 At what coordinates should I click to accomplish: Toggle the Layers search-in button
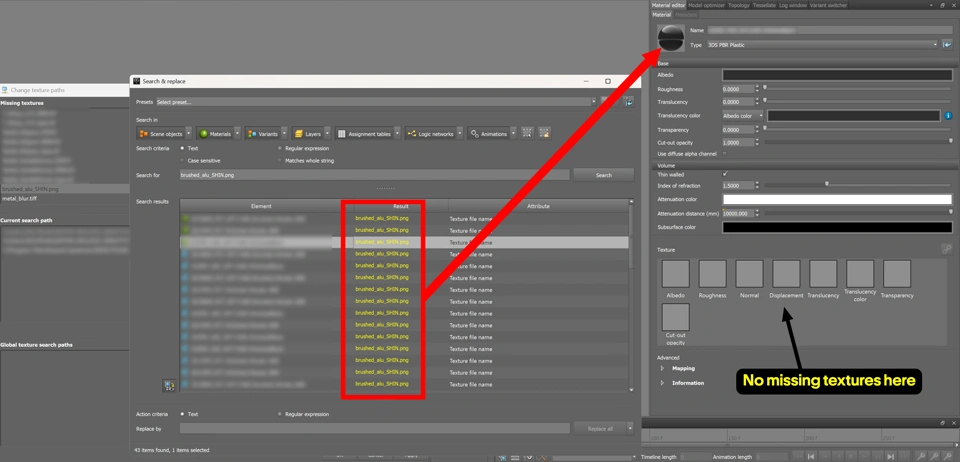click(x=307, y=133)
